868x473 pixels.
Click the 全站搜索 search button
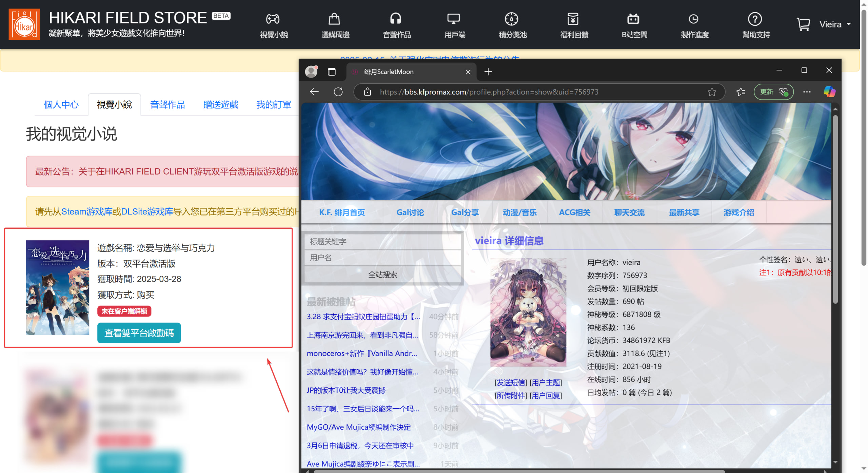[382, 274]
